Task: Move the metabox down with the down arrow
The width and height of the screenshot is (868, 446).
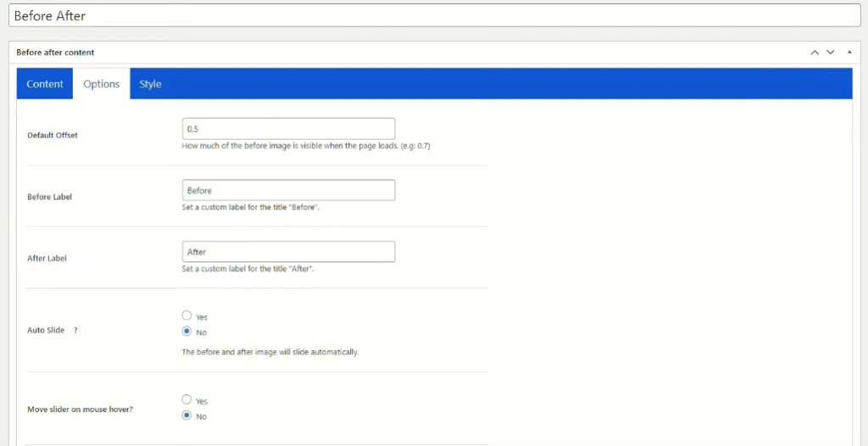Action: (831, 52)
